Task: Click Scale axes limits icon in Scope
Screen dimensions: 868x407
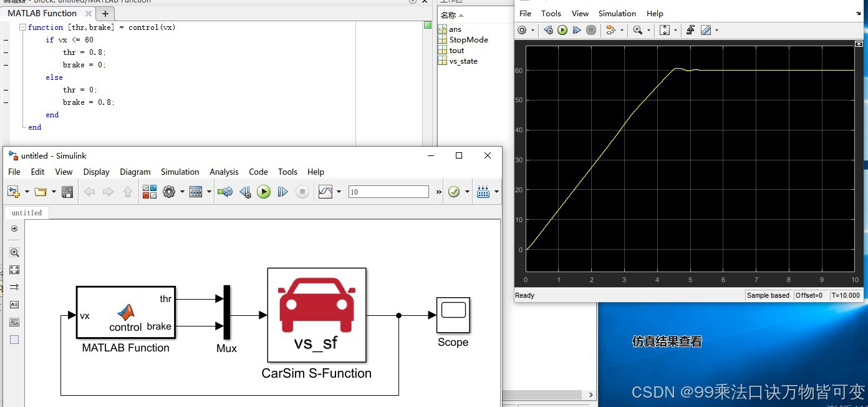Action: [x=665, y=30]
